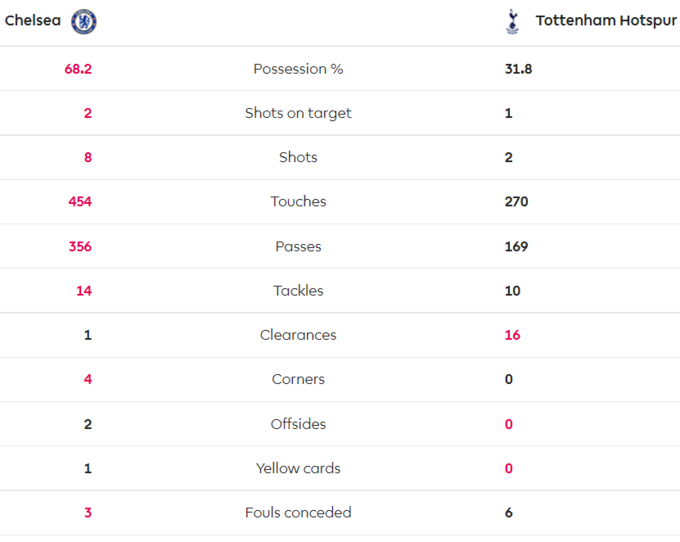The height and width of the screenshot is (542, 680).
Task: Click the Fouls conceded label
Action: tap(298, 512)
